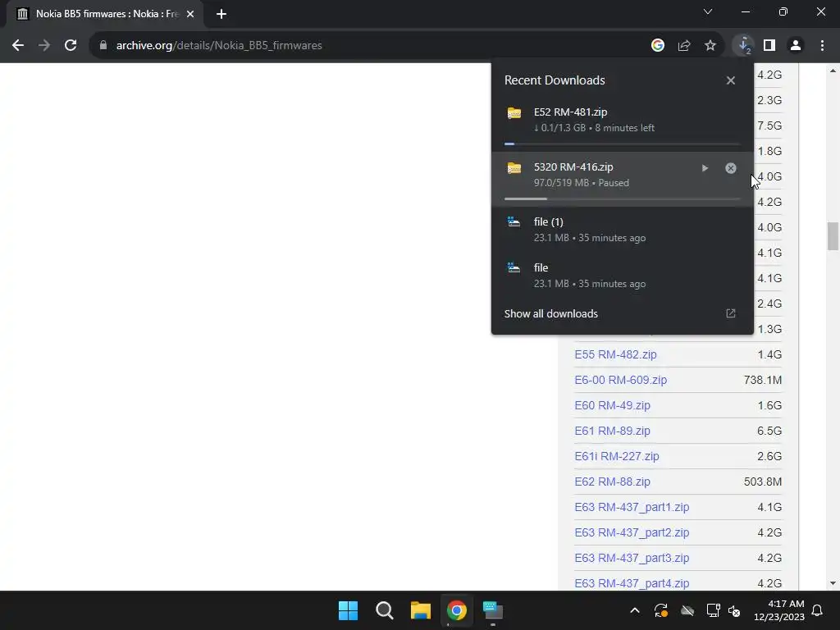Open the E63 RM-437_part2.zip link
The image size is (840, 630).
coord(632,532)
